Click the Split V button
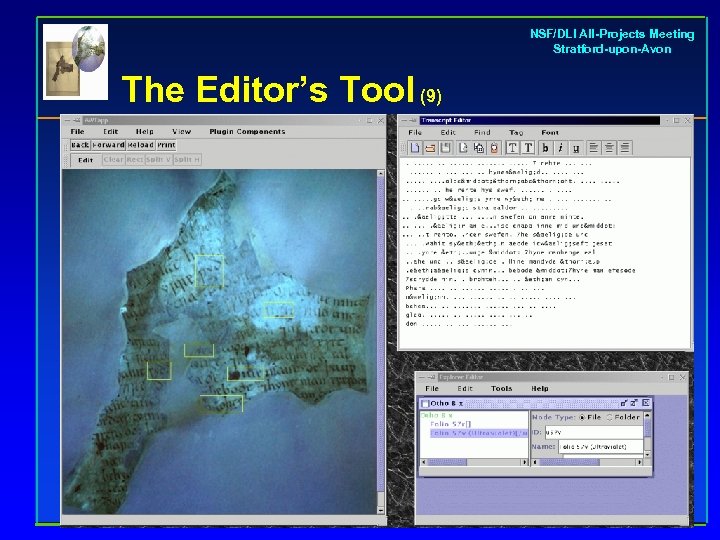The image size is (720, 540). coord(158,160)
